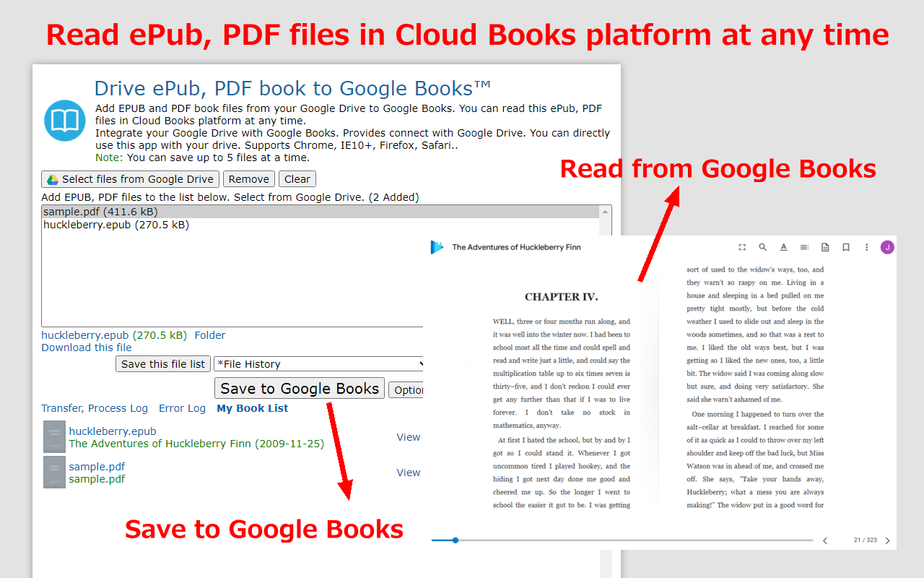Open the File History dropdown
924x578 pixels.
(x=318, y=364)
